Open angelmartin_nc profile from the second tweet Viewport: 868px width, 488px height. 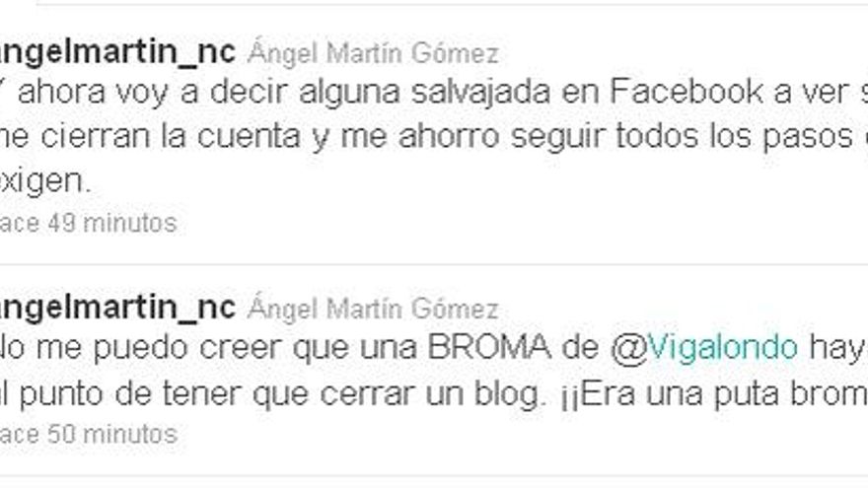(117, 309)
